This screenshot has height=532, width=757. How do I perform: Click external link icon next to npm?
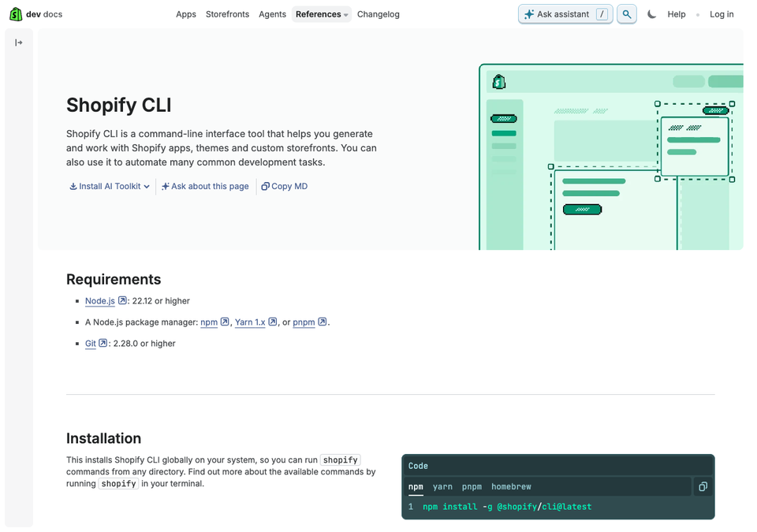225,322
